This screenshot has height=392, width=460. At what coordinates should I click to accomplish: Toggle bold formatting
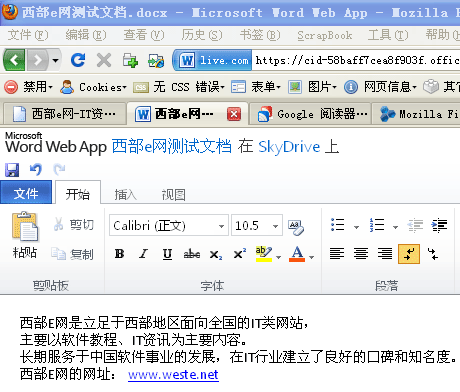click(x=120, y=254)
